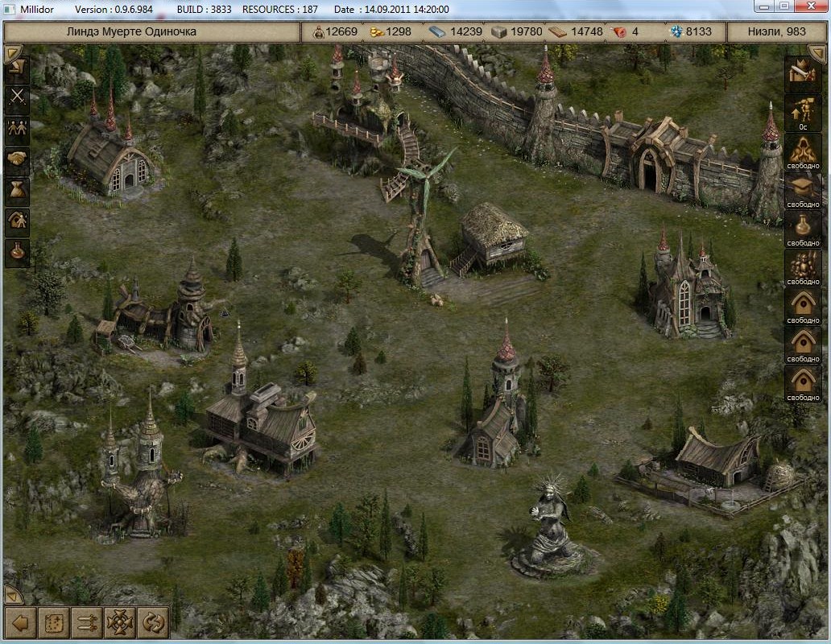831x644 pixels.
Task: Select the golden flask alchemy slot
Action: point(802,229)
